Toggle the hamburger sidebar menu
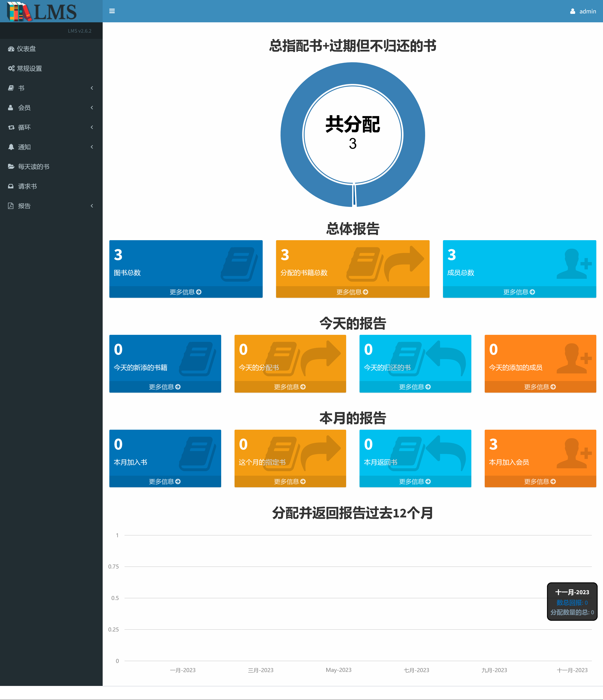 click(112, 11)
